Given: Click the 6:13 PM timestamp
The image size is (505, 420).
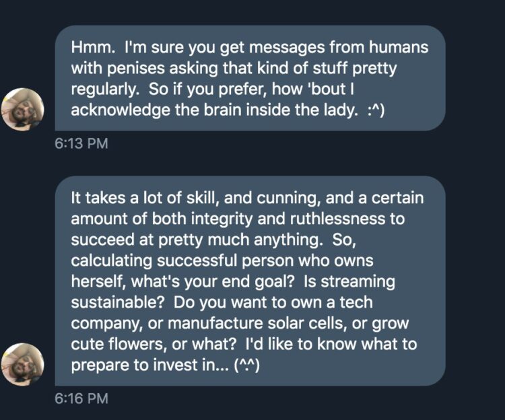Looking at the screenshot, I should (x=81, y=143).
